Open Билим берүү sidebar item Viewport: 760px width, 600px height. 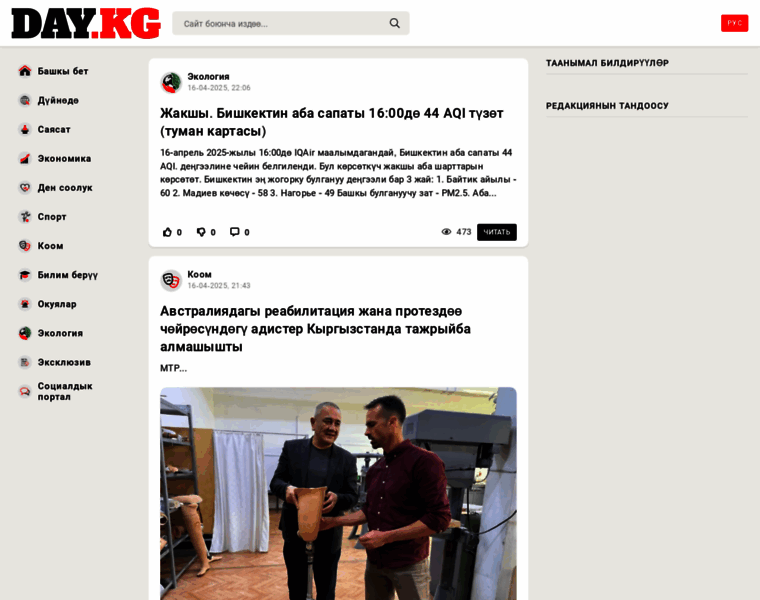pos(67,275)
